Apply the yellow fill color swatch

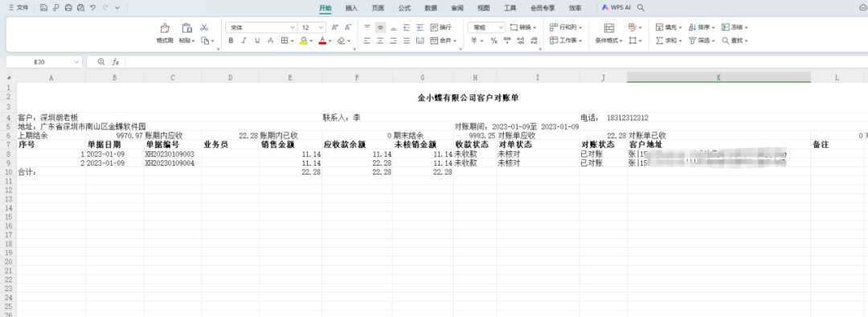(x=303, y=40)
